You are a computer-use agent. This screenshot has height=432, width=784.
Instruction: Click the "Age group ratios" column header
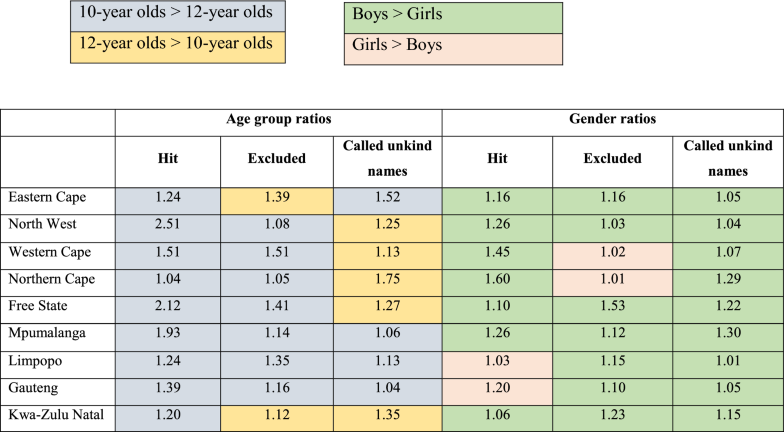click(278, 119)
